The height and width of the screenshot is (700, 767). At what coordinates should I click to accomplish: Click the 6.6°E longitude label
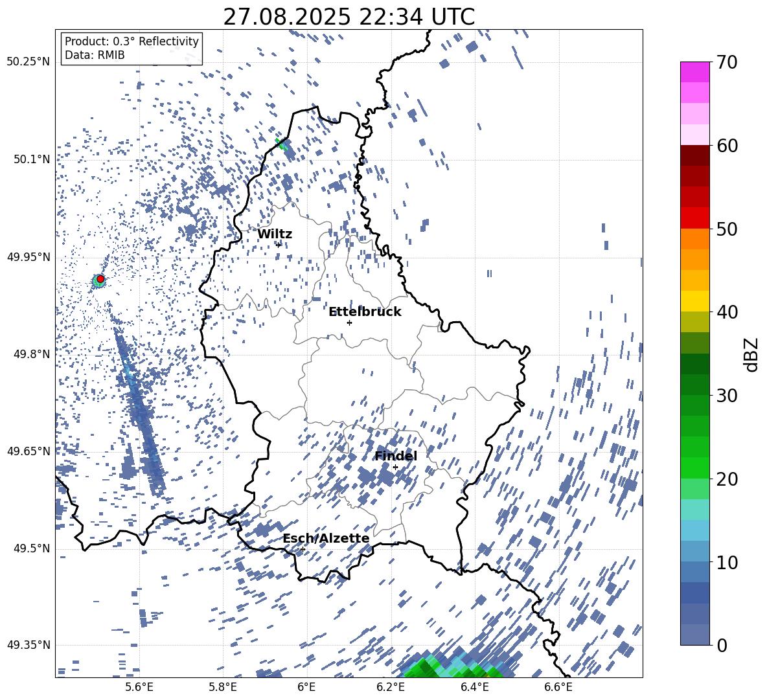point(558,687)
